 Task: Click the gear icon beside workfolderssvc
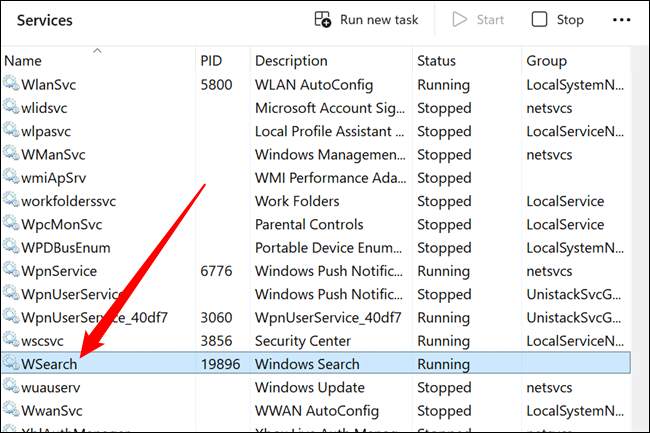click(11, 199)
